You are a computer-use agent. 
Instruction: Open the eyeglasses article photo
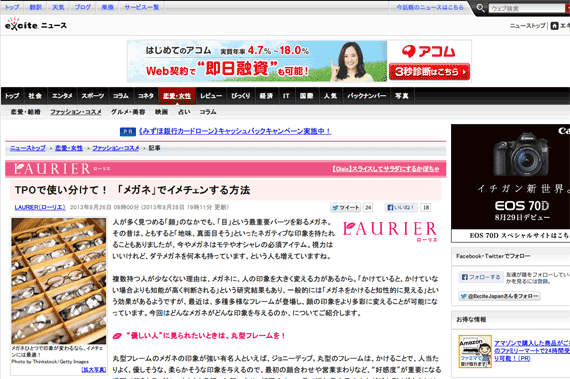59,281
